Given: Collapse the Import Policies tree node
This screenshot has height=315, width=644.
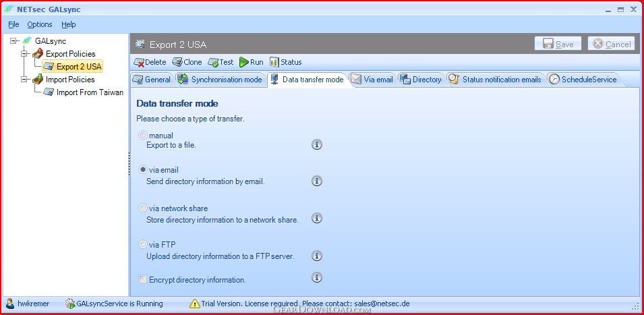Looking at the screenshot, I should pyautogui.click(x=24, y=79).
